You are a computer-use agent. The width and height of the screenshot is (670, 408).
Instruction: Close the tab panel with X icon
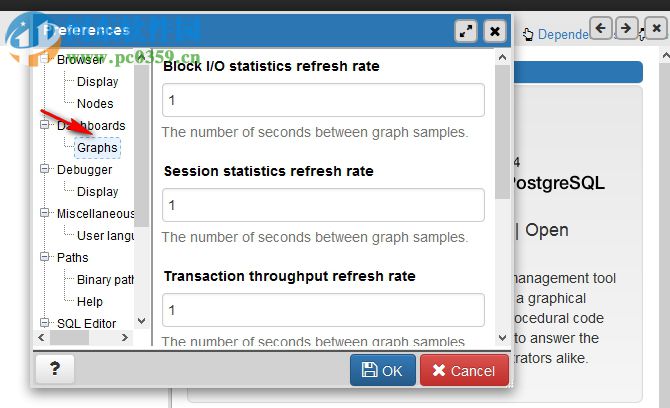656,28
